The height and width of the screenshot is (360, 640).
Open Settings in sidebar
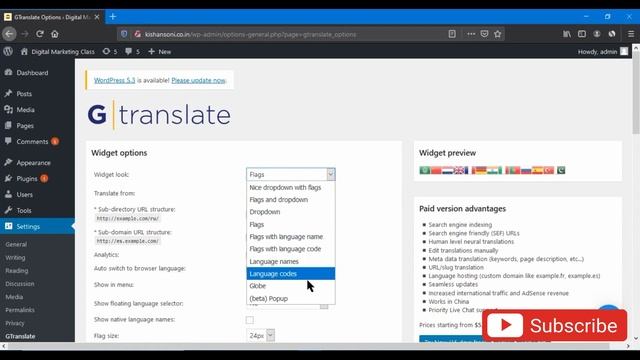pos(28,227)
